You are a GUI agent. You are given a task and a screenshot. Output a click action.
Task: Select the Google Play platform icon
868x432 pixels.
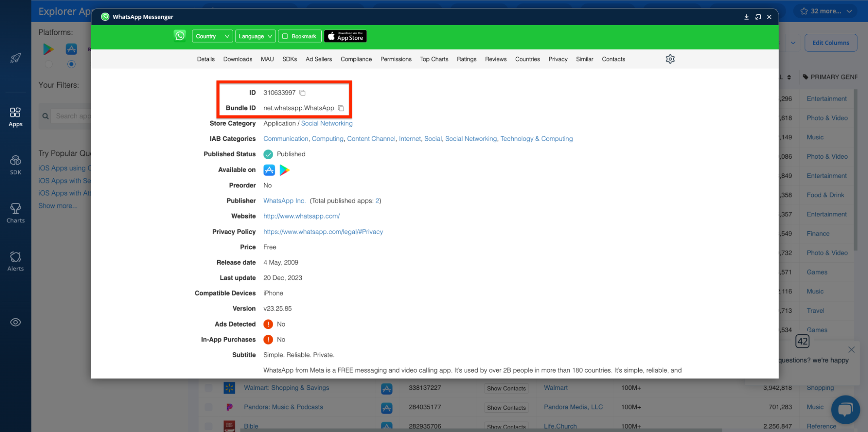pyautogui.click(x=48, y=49)
